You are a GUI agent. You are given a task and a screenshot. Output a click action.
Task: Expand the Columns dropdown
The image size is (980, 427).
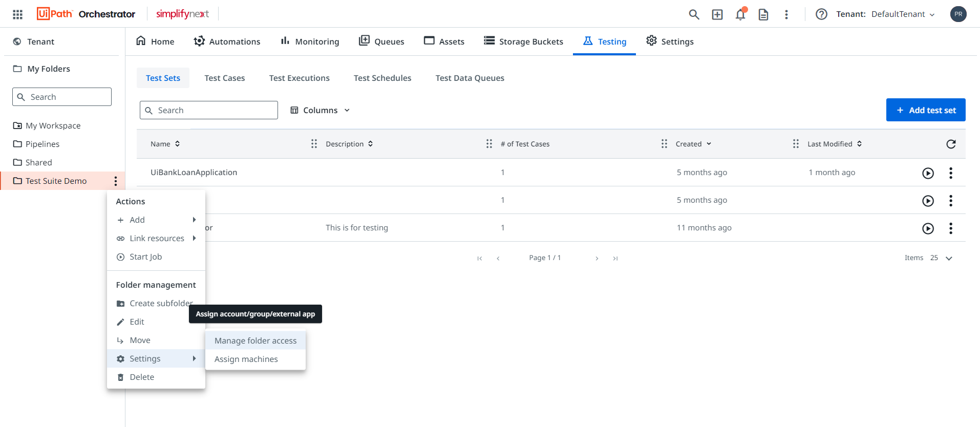click(320, 110)
